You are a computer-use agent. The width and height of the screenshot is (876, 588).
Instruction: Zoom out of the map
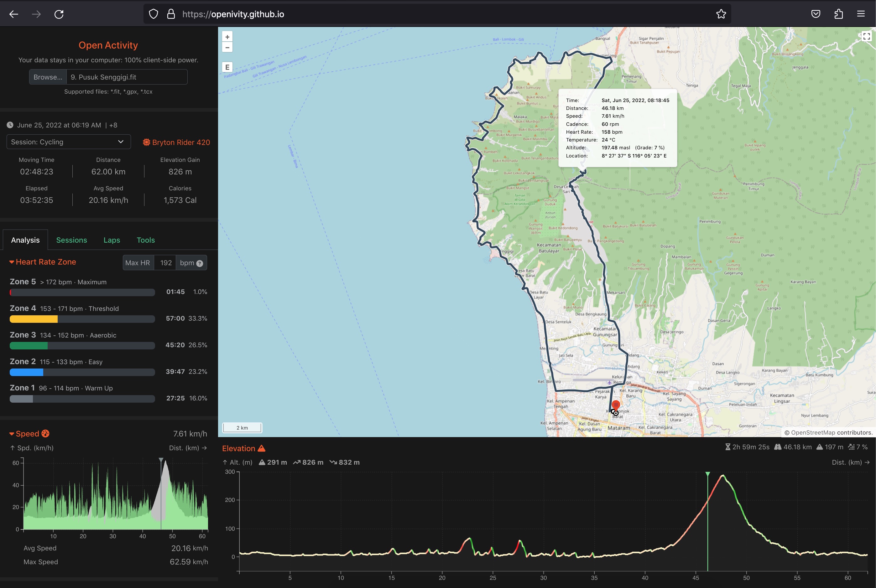tap(227, 47)
